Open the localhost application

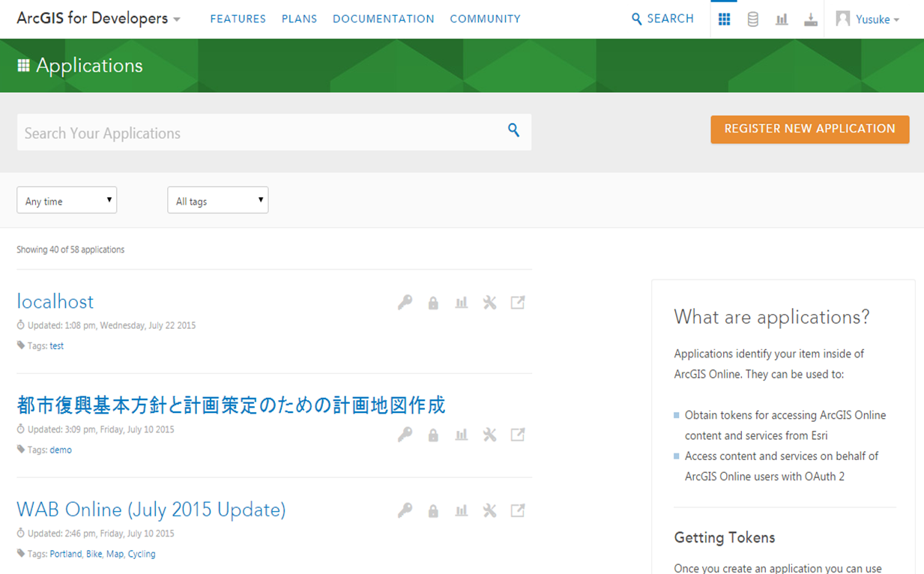click(x=55, y=301)
